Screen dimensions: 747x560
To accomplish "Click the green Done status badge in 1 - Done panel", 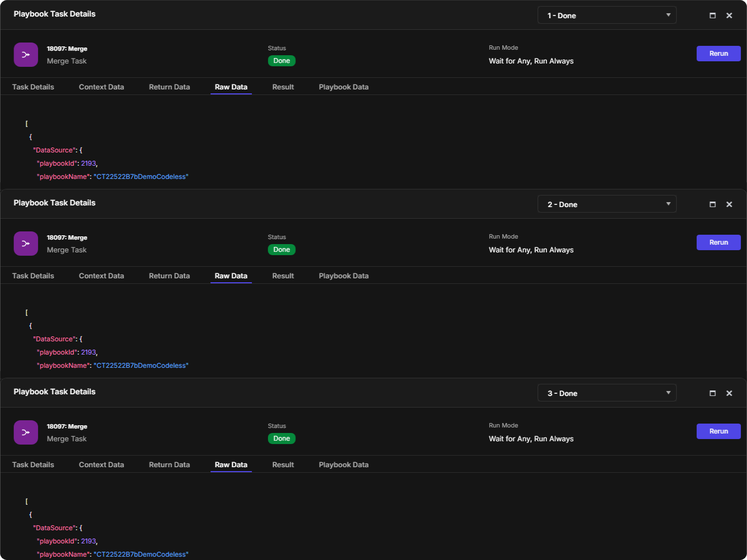I will 282,61.
